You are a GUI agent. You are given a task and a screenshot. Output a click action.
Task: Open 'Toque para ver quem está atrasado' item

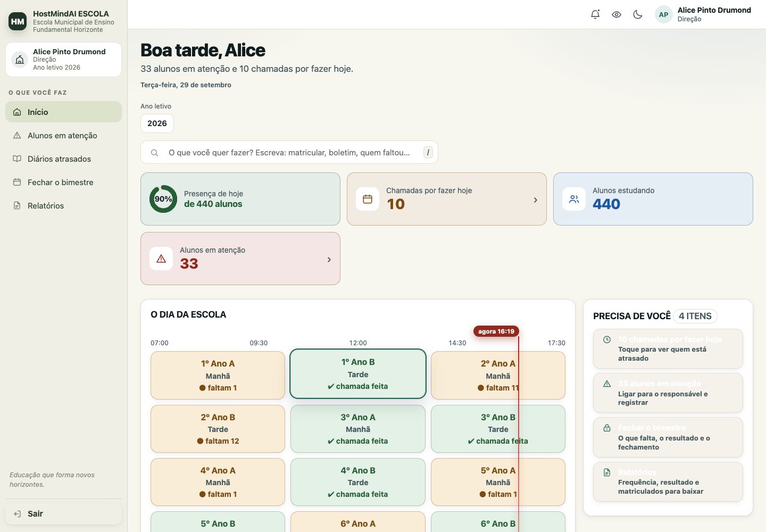click(668, 349)
